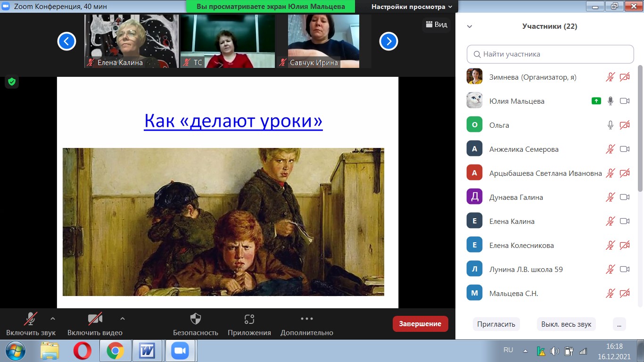Image resolution: width=644 pixels, height=362 pixels.
Task: Open the Настройки просмотра dropdown
Action: click(412, 7)
